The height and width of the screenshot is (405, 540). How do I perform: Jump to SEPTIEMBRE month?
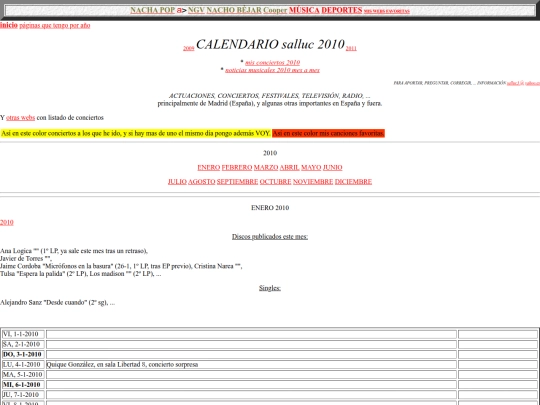[x=237, y=181]
